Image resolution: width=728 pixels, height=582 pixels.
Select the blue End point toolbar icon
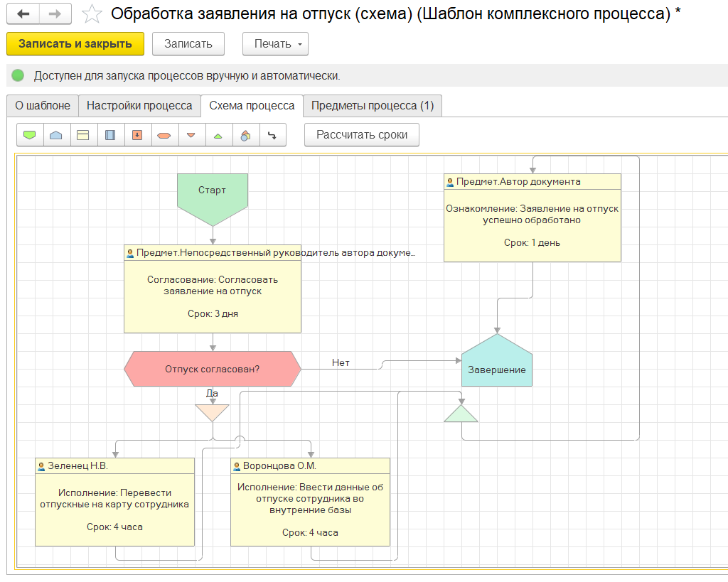(56, 135)
